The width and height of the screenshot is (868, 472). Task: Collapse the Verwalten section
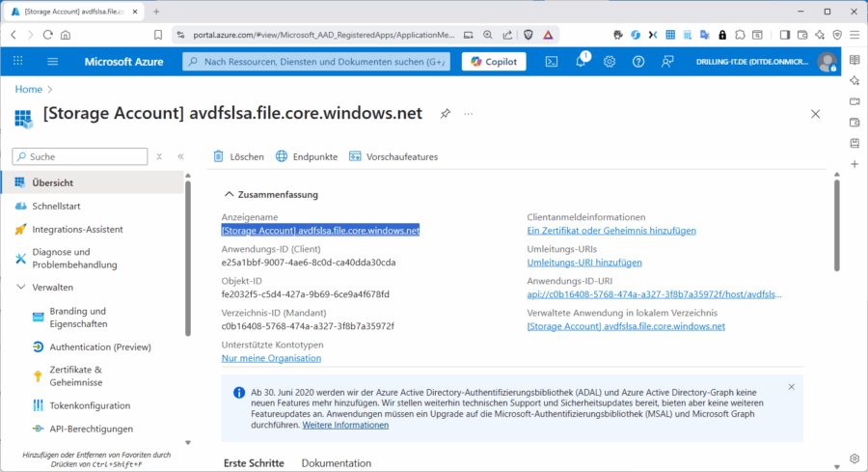pos(21,287)
